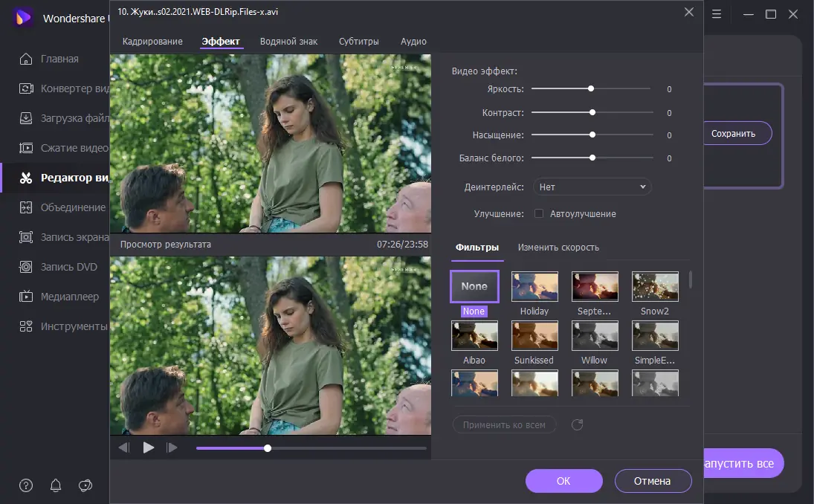Open the notifications bell icon

point(56,485)
